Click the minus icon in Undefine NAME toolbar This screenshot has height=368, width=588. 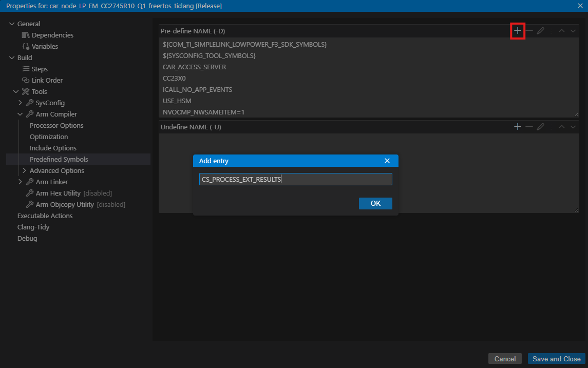pos(529,127)
